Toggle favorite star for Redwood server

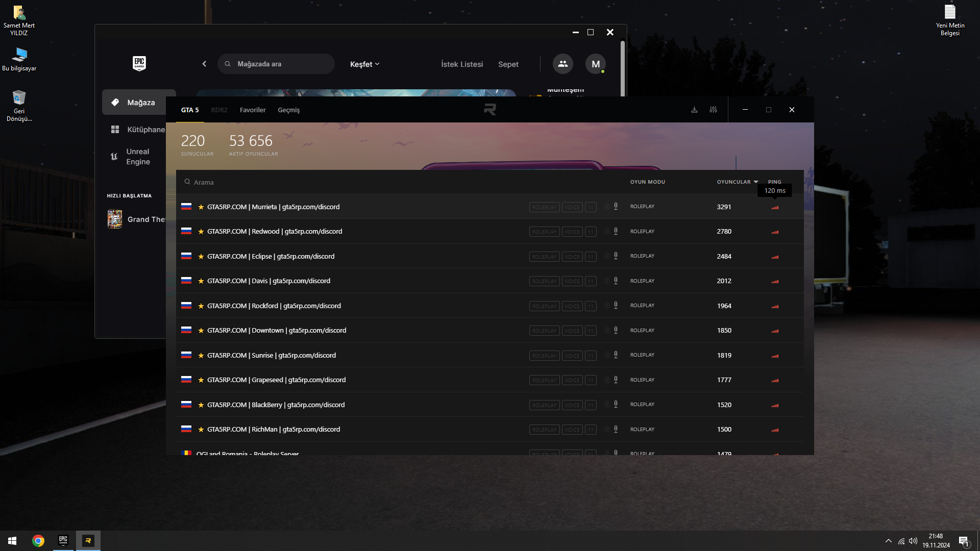coord(201,232)
